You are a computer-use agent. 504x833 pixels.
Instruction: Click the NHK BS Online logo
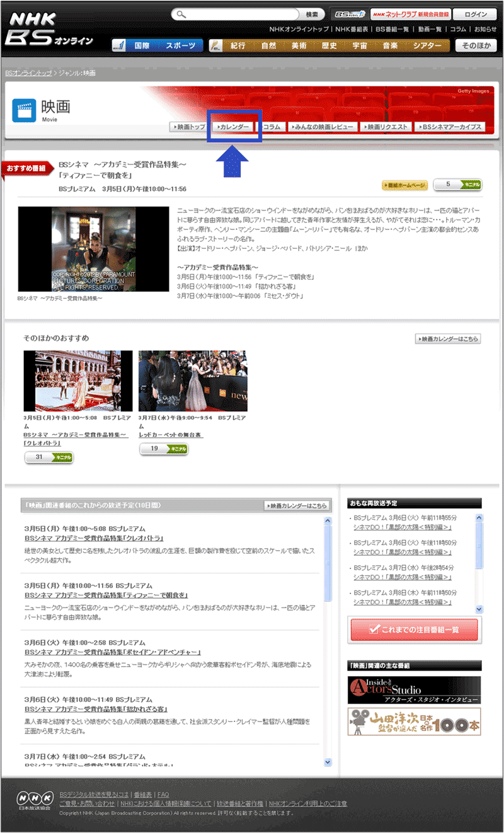49,29
